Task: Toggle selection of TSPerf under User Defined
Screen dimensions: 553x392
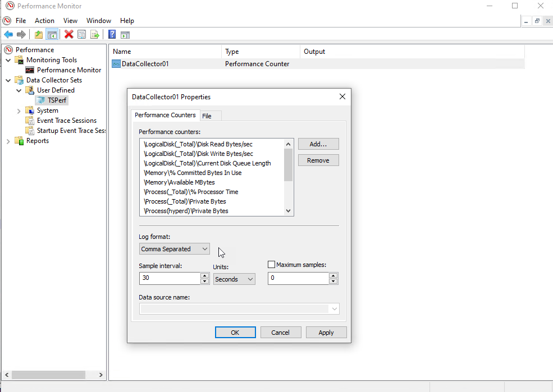Action: (56, 100)
